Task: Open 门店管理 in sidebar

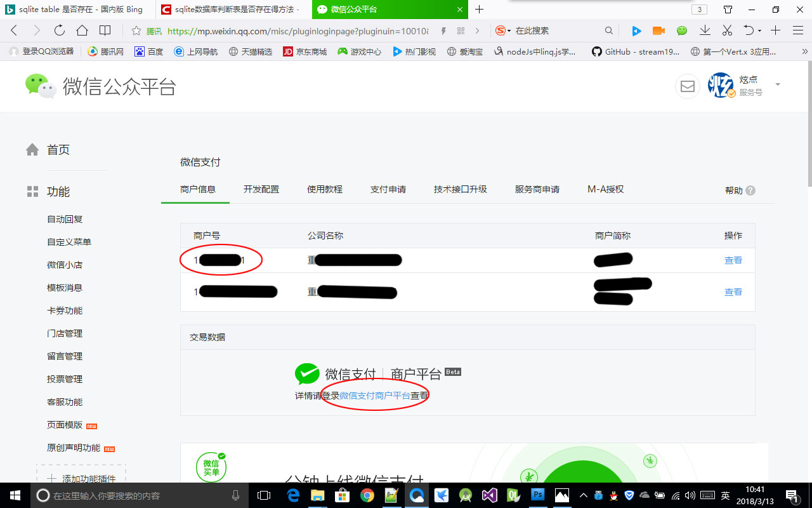Action: click(65, 333)
